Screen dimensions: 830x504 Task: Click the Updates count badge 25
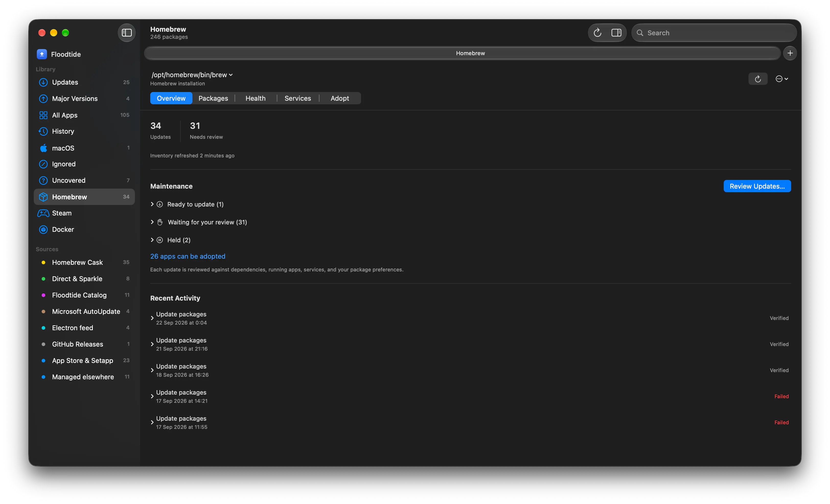tap(126, 82)
